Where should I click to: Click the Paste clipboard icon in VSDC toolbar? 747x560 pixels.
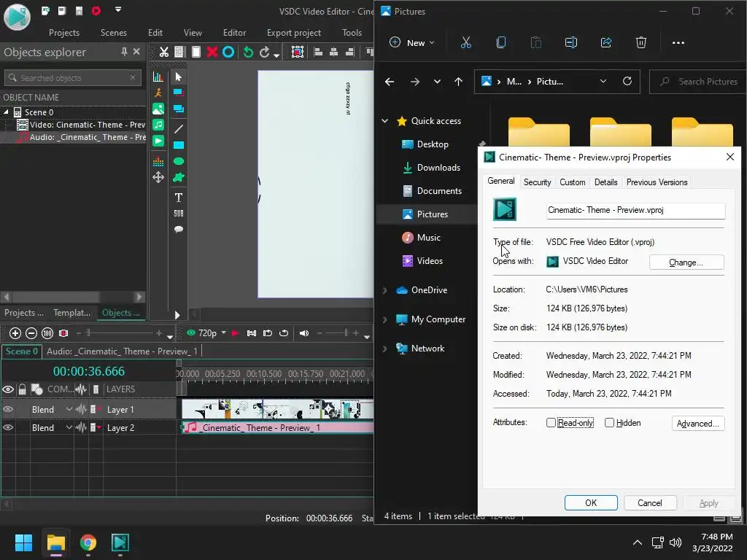point(196,52)
